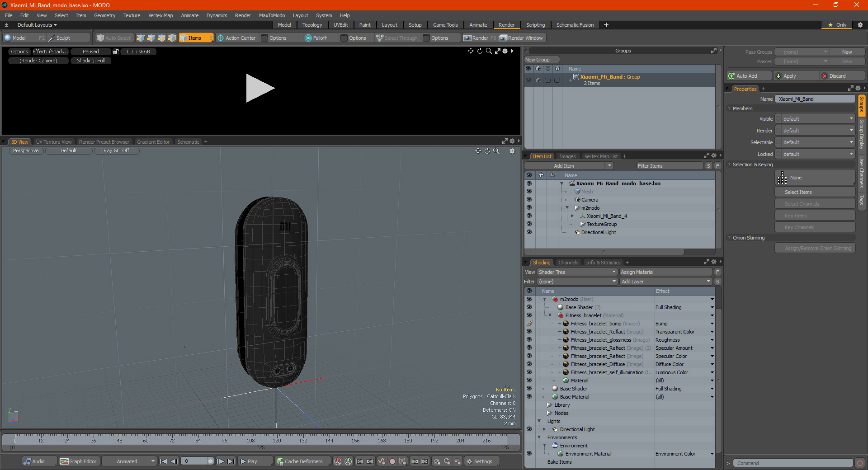The width and height of the screenshot is (868, 470).
Task: Maximize the Groups panel
Action: 714,51
